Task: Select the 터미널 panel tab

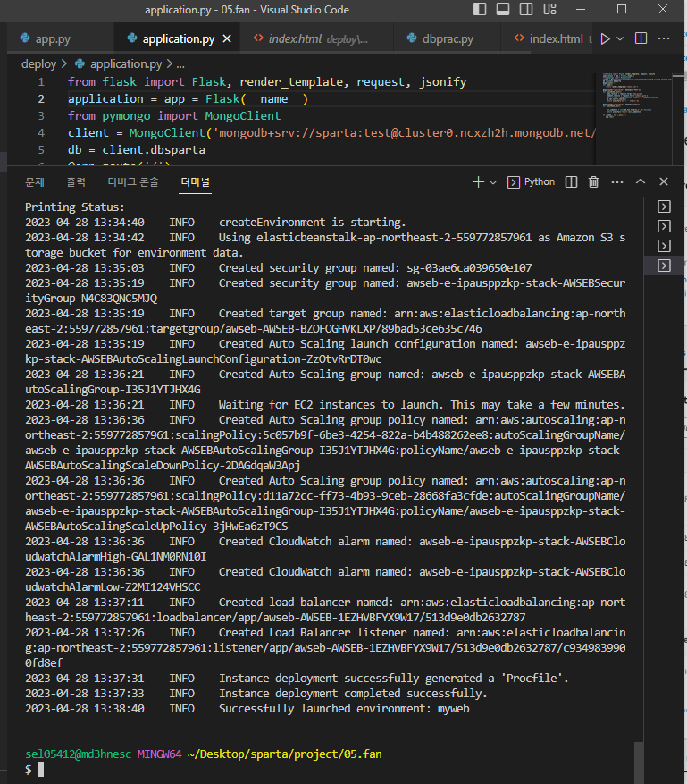Action: [195, 182]
